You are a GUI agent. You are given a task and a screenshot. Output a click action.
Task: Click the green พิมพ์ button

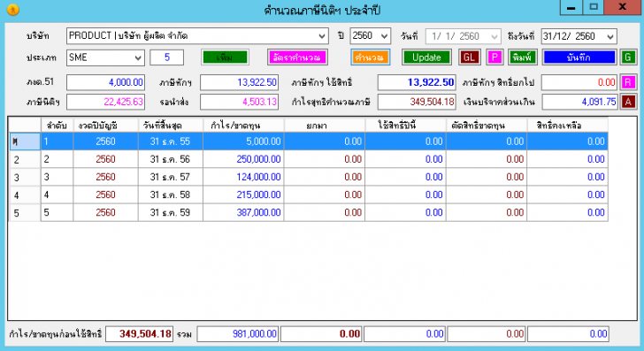click(x=523, y=57)
